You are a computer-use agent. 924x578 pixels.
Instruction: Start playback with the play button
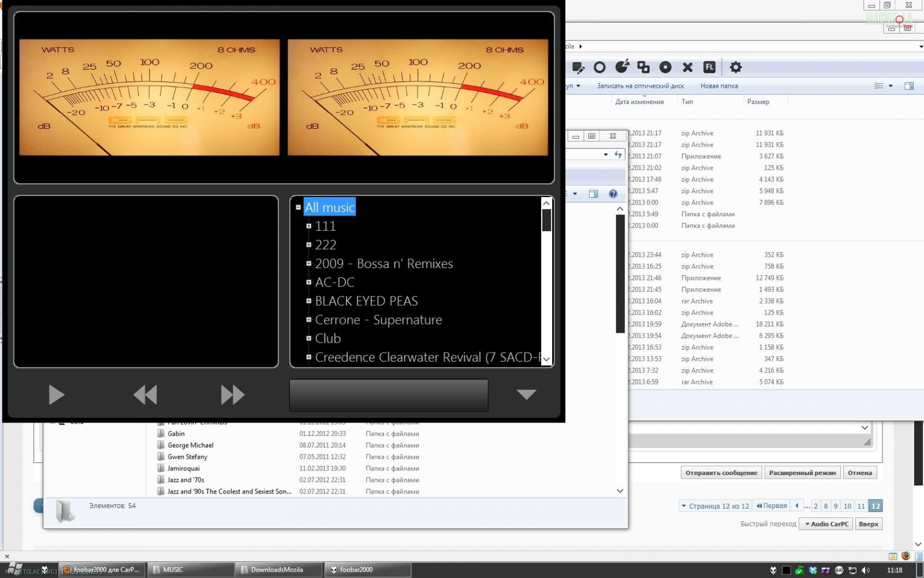click(x=56, y=395)
